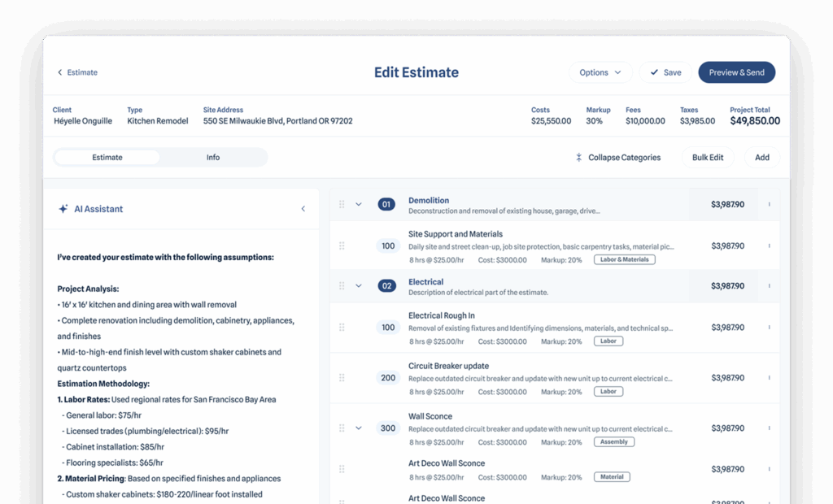Collapse the AI Assistant panel
This screenshot has width=833, height=504.
tap(303, 209)
